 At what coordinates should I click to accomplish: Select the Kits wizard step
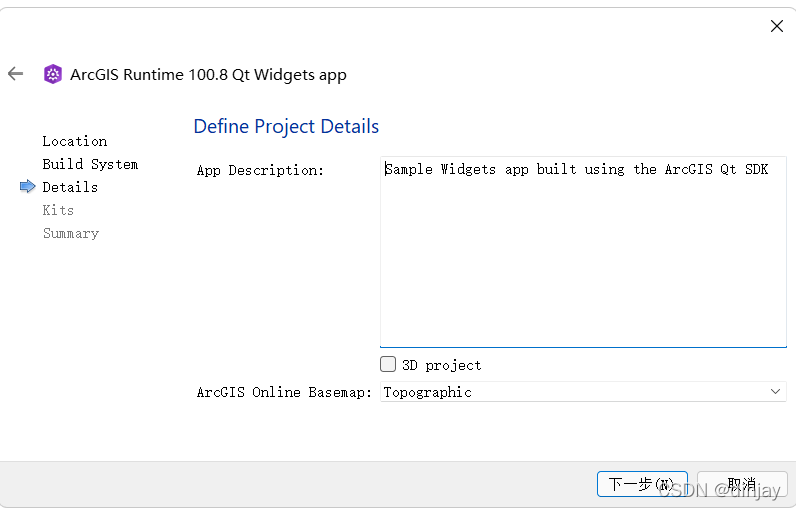click(58, 210)
